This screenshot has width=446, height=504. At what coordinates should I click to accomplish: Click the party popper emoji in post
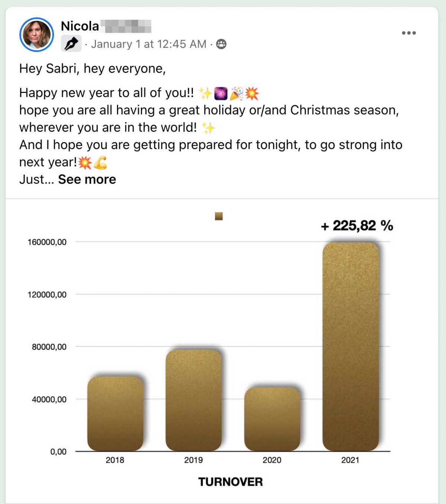click(x=236, y=93)
